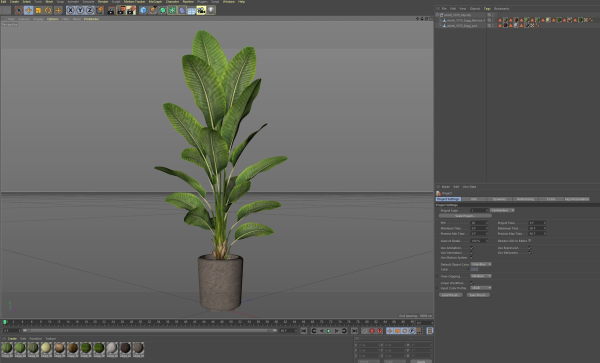Click Render to Picture Viewer icon
This screenshot has height=363, width=600.
point(121,10)
